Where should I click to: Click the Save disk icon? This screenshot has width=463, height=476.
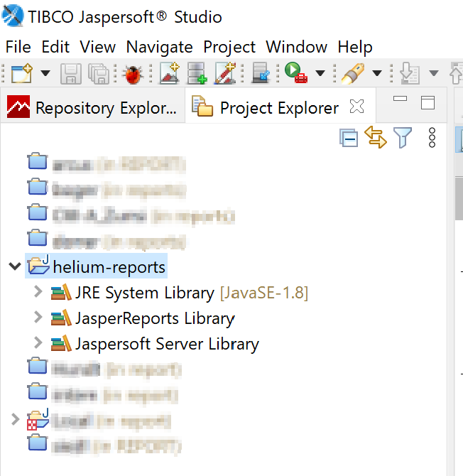click(x=70, y=73)
